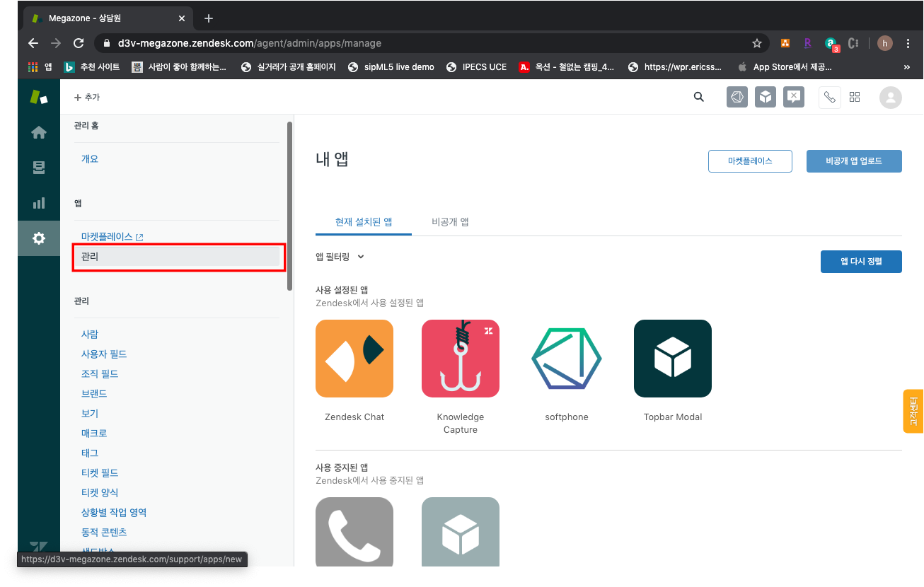Go back in Chrome browser

33,43
